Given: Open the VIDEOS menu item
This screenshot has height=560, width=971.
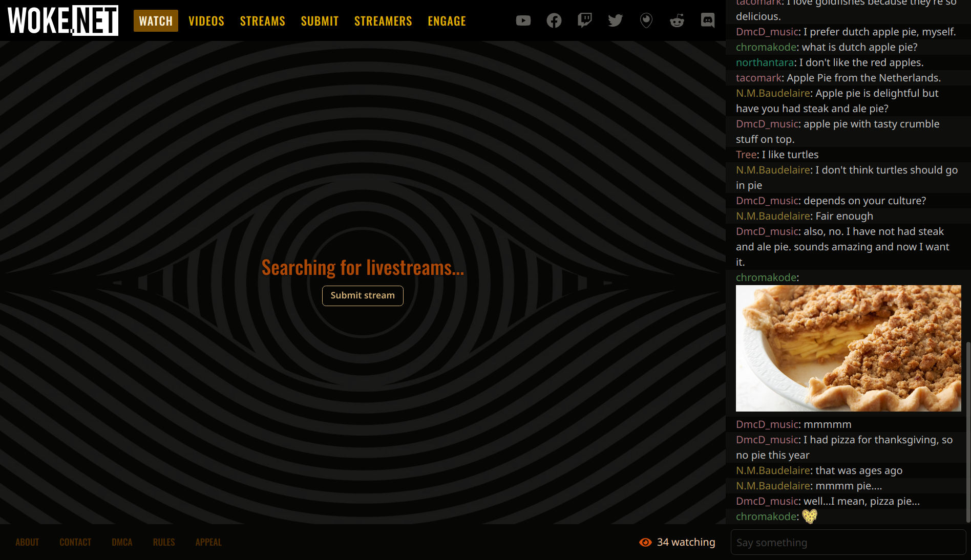Looking at the screenshot, I should (206, 21).
